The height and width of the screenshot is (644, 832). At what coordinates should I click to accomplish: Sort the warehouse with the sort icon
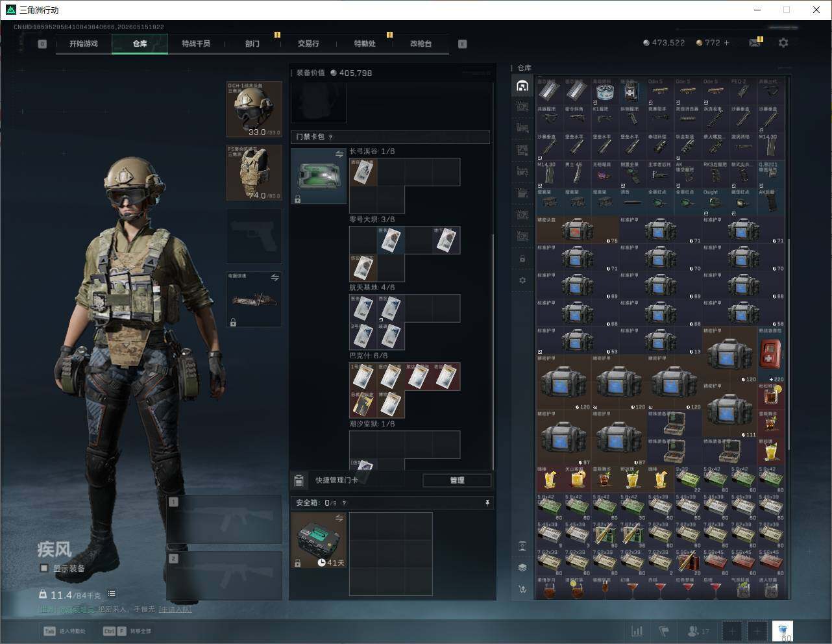pos(522,589)
